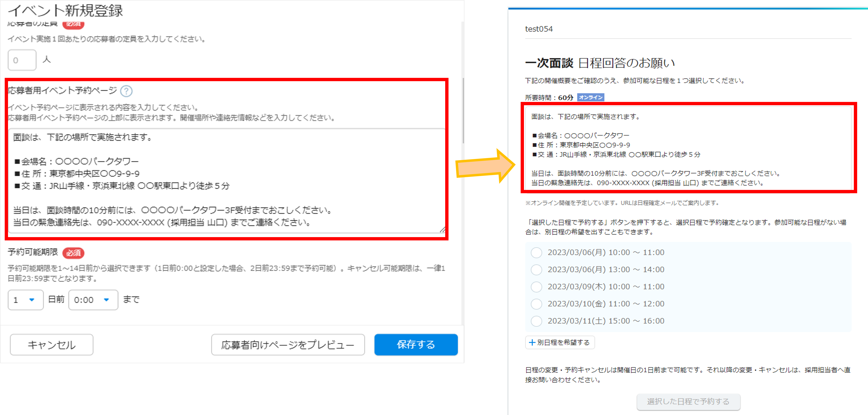Image resolution: width=868 pixels, height=415 pixels.
Task: Open the time dropdown showing 0:00
Action: tap(93, 300)
